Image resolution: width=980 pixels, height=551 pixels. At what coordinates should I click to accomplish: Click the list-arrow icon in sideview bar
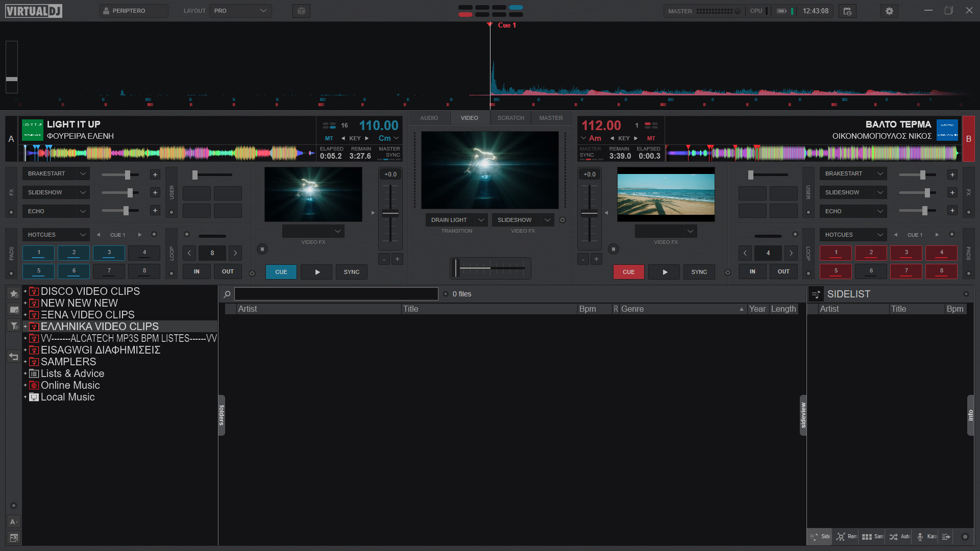coord(946,537)
